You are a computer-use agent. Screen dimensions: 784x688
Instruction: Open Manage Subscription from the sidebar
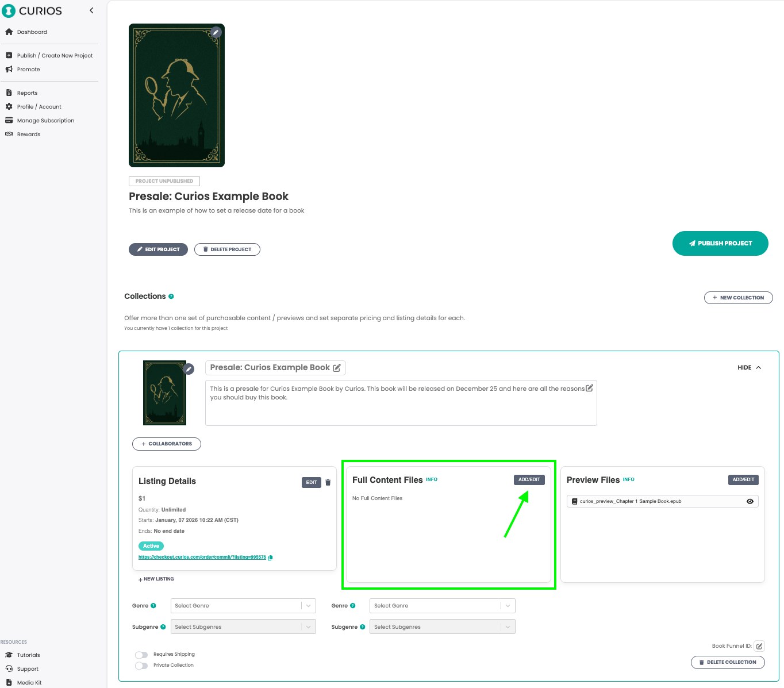coord(45,120)
